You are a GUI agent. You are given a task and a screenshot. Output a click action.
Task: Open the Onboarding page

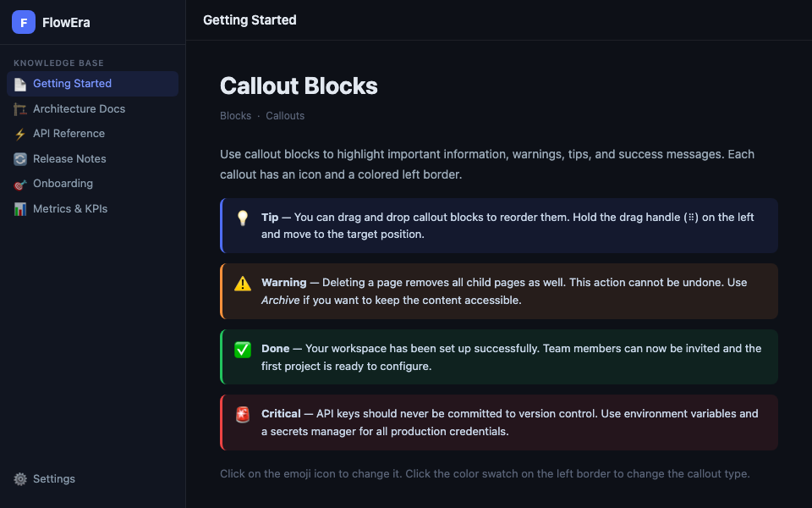point(63,184)
